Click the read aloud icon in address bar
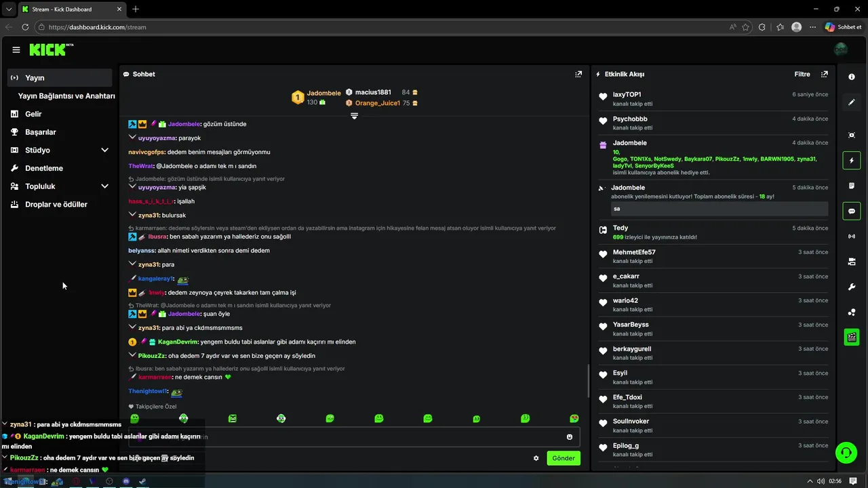 click(x=733, y=27)
